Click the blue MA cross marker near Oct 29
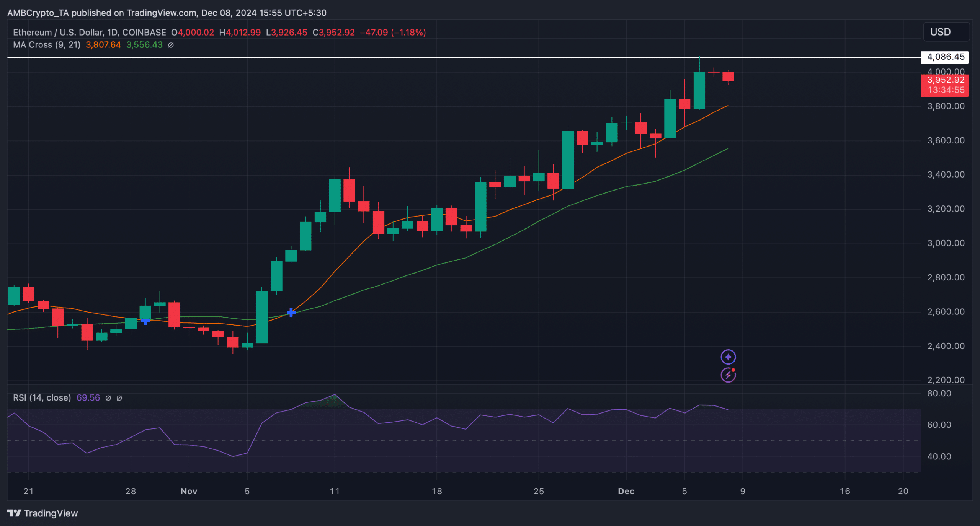 point(145,321)
